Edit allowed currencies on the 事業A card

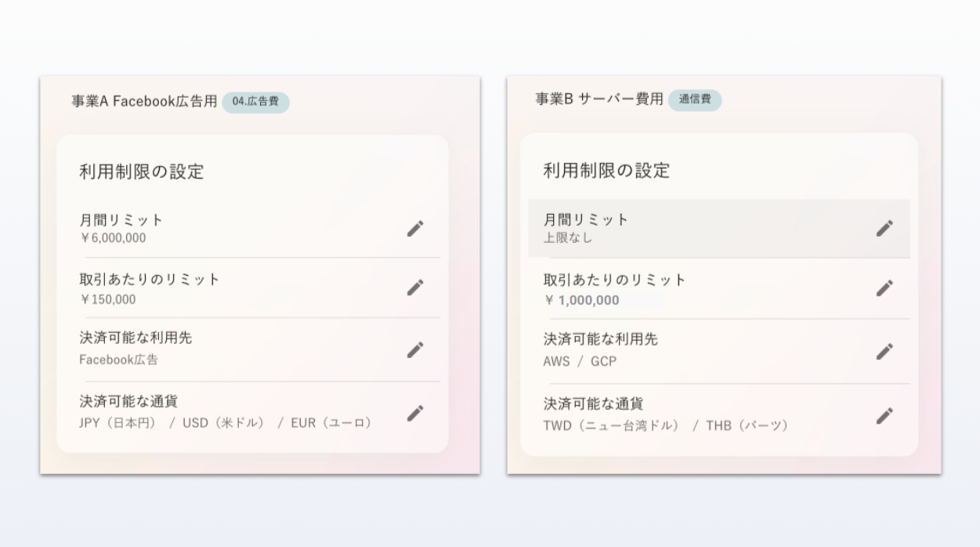pos(416,414)
